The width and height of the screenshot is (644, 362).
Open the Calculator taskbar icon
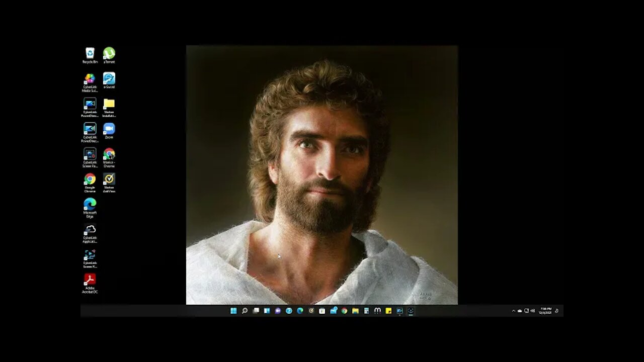(x=366, y=311)
